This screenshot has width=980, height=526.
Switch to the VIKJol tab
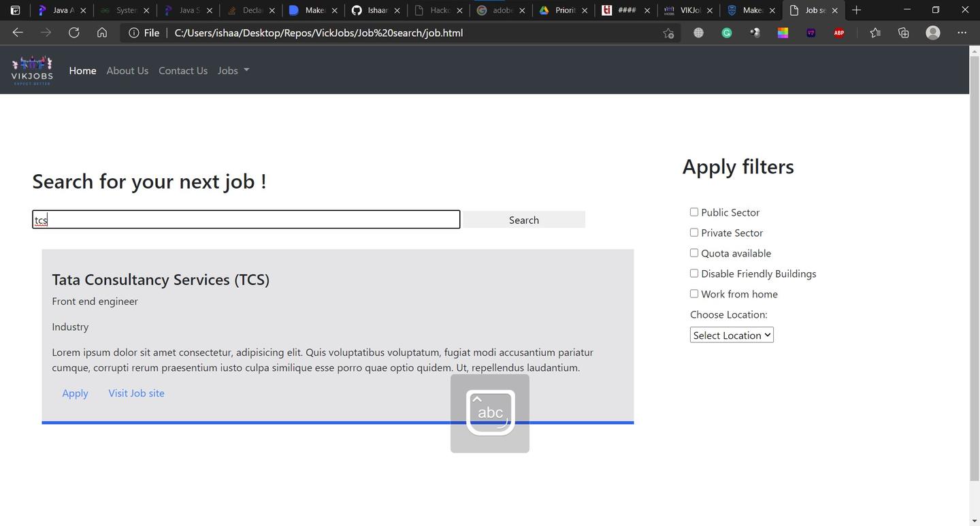689,10
